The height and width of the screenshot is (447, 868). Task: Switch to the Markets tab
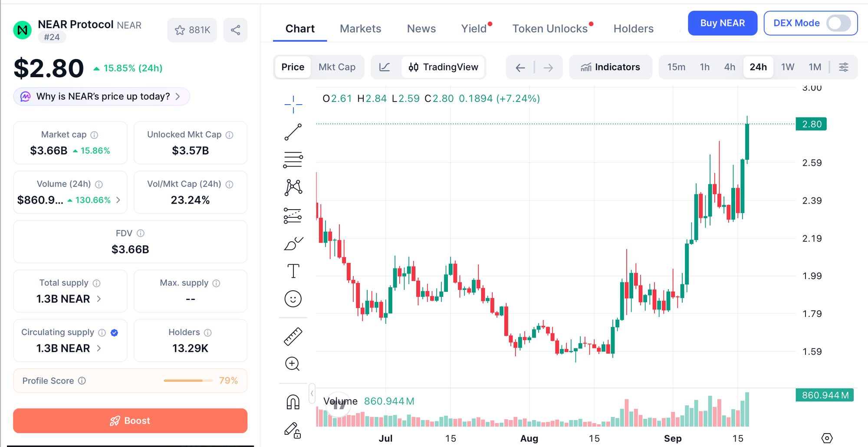click(x=360, y=29)
